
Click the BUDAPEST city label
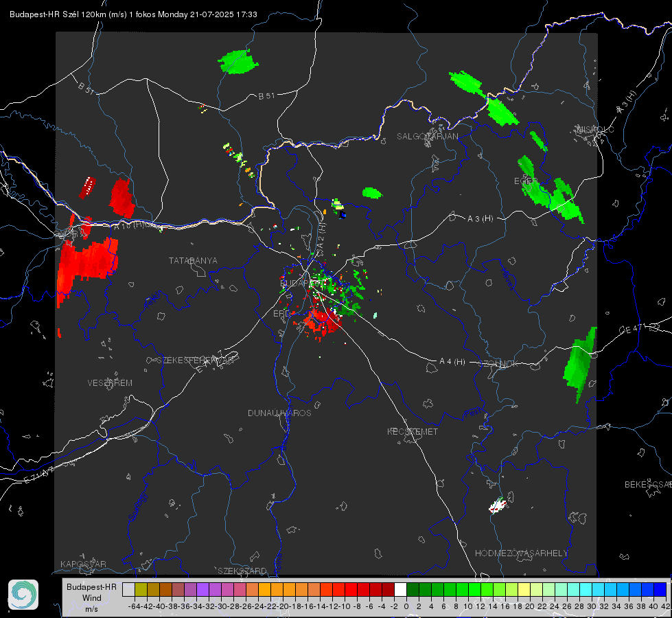(301, 283)
